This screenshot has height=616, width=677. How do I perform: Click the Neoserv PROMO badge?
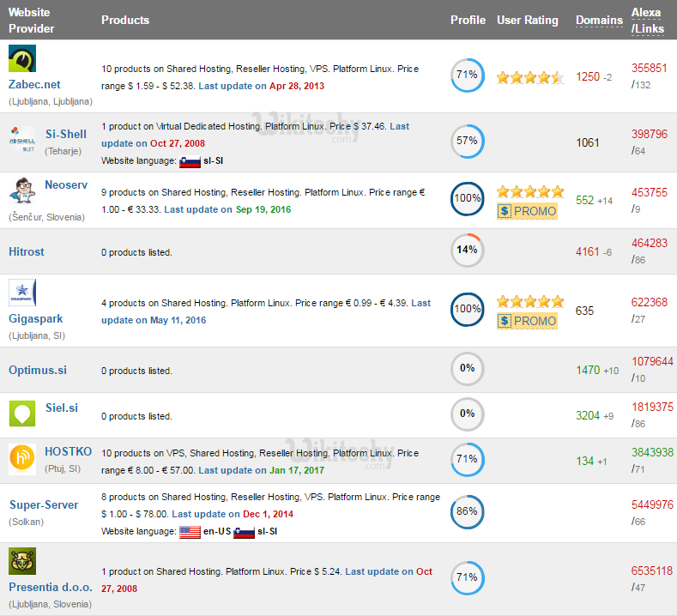[528, 211]
